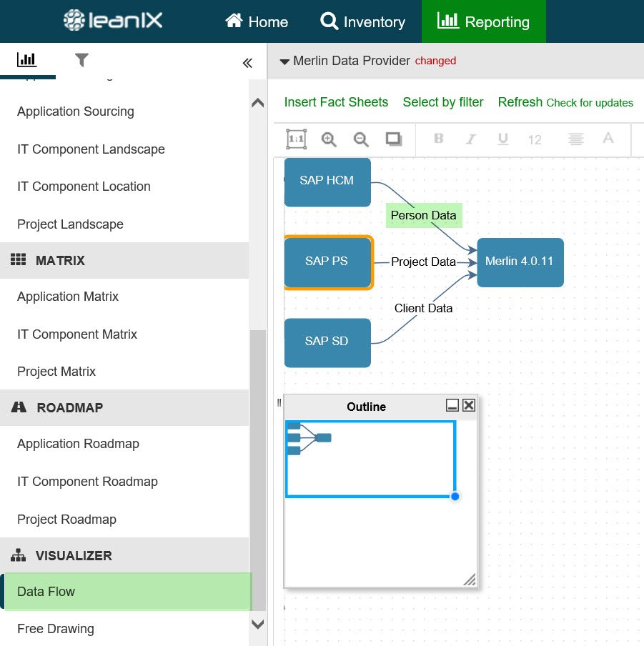Click the sidebar scroll up arrow
The width and height of the screenshot is (644, 646).
(x=257, y=103)
